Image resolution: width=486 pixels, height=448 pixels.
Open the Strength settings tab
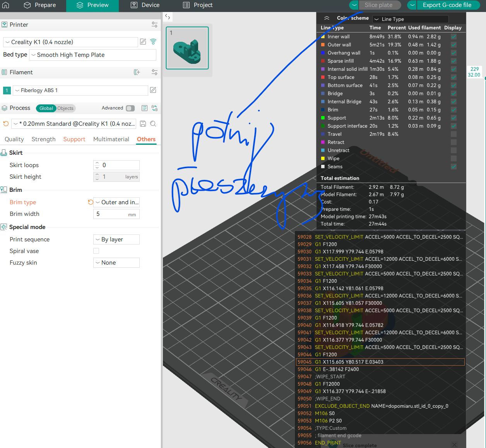click(x=43, y=139)
